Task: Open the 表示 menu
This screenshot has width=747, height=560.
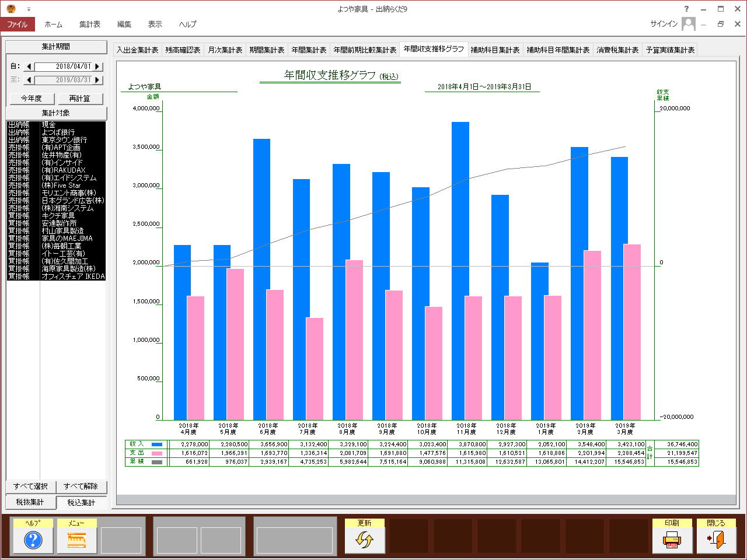Action: [x=155, y=24]
